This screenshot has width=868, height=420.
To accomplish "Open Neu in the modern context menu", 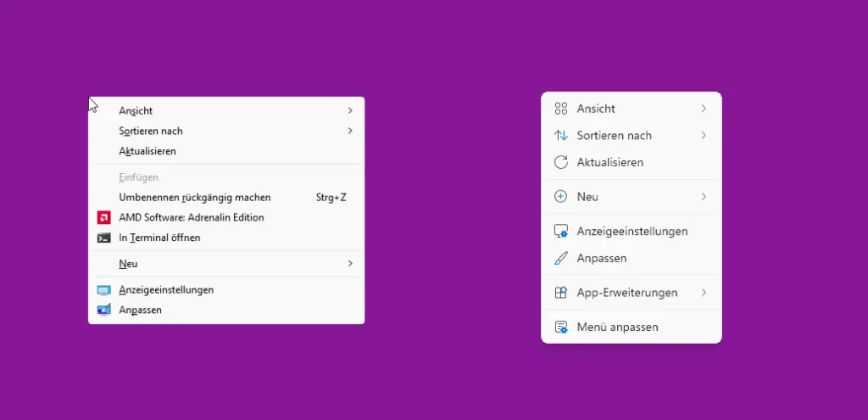I will coord(631,197).
